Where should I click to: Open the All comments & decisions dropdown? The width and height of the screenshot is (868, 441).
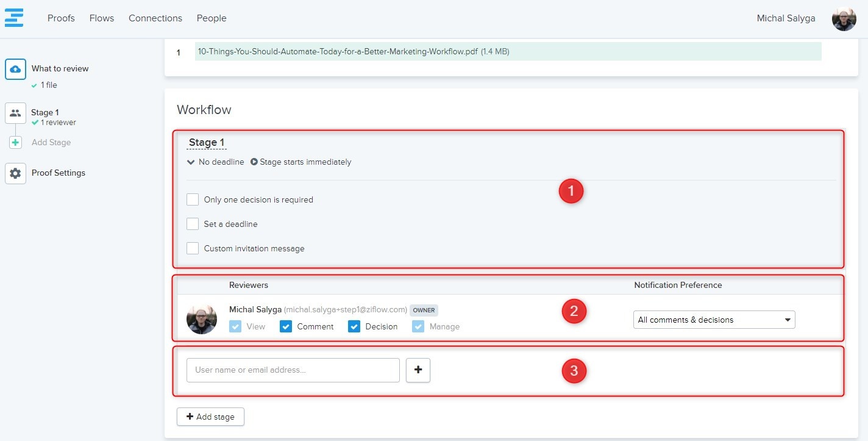coord(714,320)
